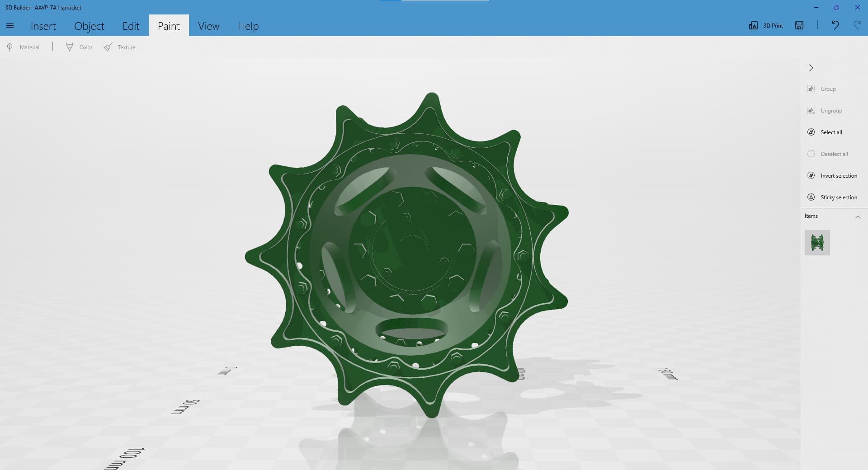Screen dimensions: 868x470
Task: Click the 3D Print button
Action: (766, 26)
